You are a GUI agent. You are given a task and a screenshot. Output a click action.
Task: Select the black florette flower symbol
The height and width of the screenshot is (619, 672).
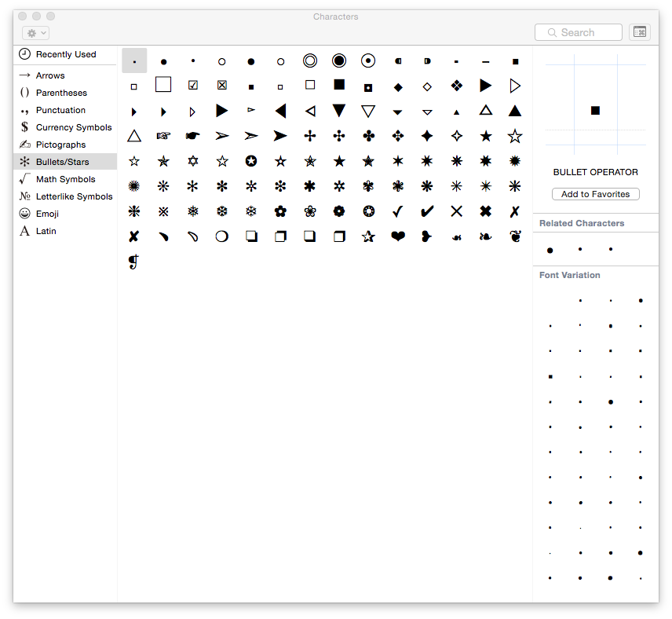pyautogui.click(x=281, y=211)
